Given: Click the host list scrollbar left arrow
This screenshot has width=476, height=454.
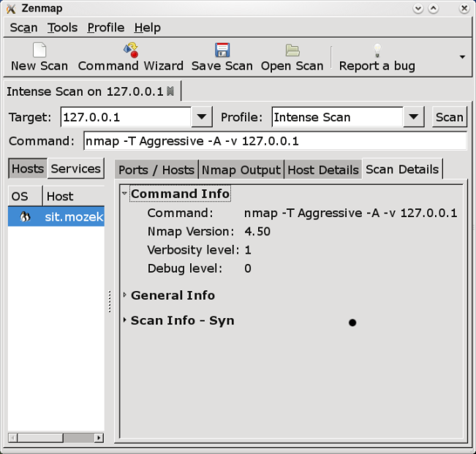Looking at the screenshot, I should tap(12, 438).
